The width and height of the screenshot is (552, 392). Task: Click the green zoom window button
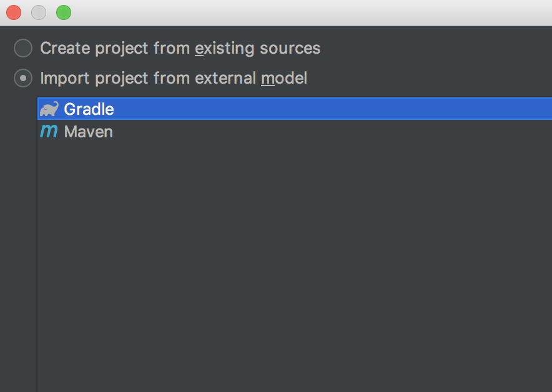pyautogui.click(x=64, y=12)
